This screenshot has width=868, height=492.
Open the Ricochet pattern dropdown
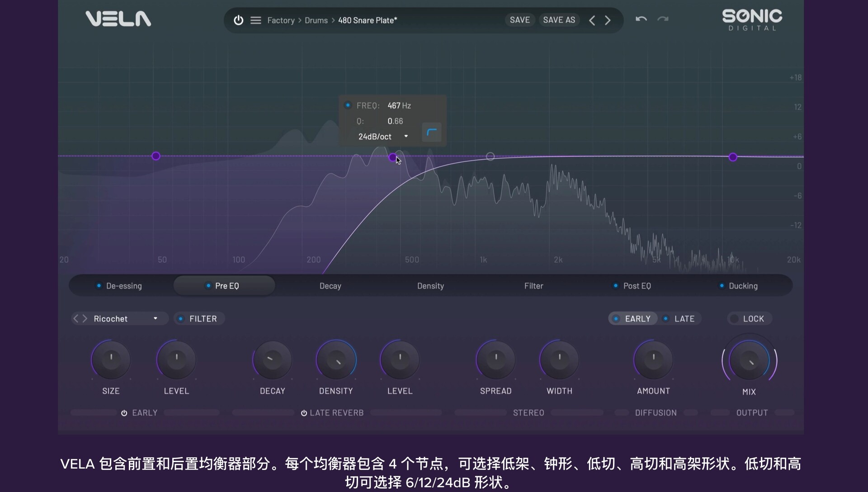coord(126,319)
